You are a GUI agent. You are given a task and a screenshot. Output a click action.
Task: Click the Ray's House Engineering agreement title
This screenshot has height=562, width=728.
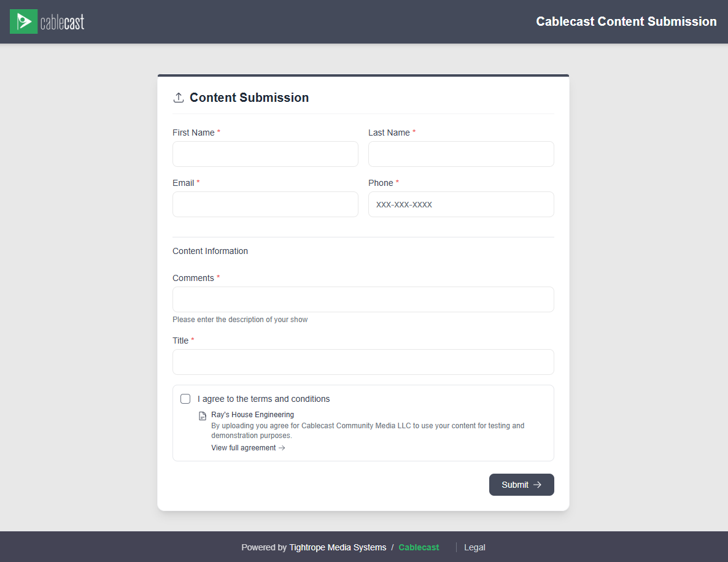[252, 414]
